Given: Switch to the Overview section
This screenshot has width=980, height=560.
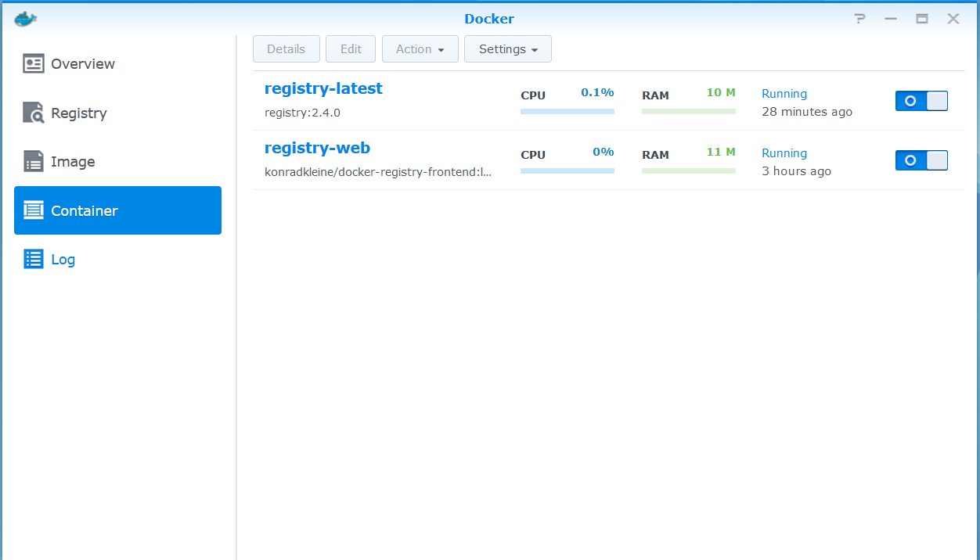Looking at the screenshot, I should (117, 64).
